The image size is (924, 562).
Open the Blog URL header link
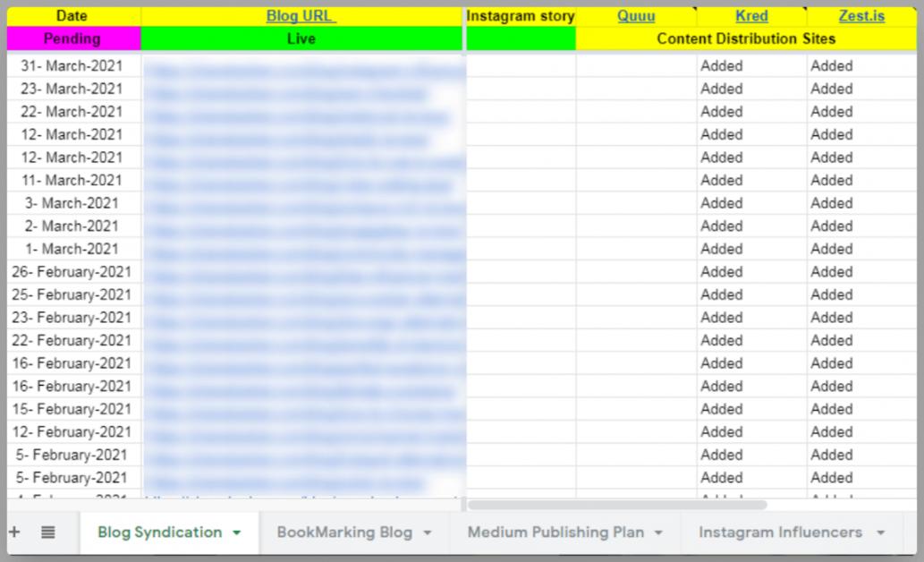pos(301,16)
